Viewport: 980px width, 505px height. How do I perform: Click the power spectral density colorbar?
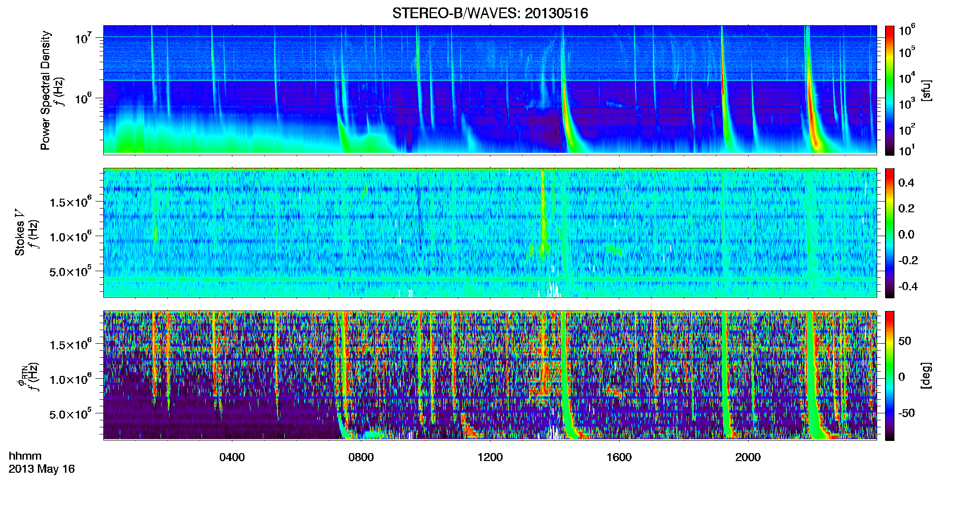tap(889, 90)
